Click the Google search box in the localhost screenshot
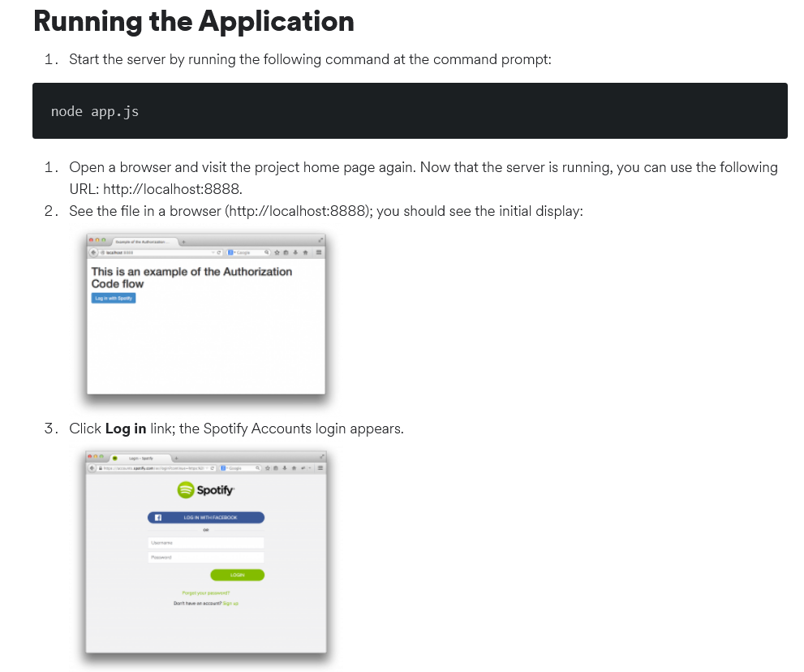 [x=249, y=252]
